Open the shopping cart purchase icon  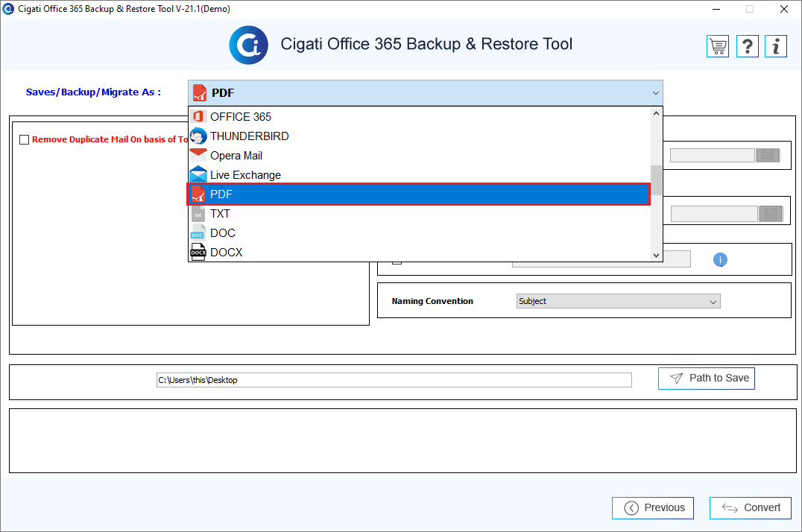[x=718, y=46]
